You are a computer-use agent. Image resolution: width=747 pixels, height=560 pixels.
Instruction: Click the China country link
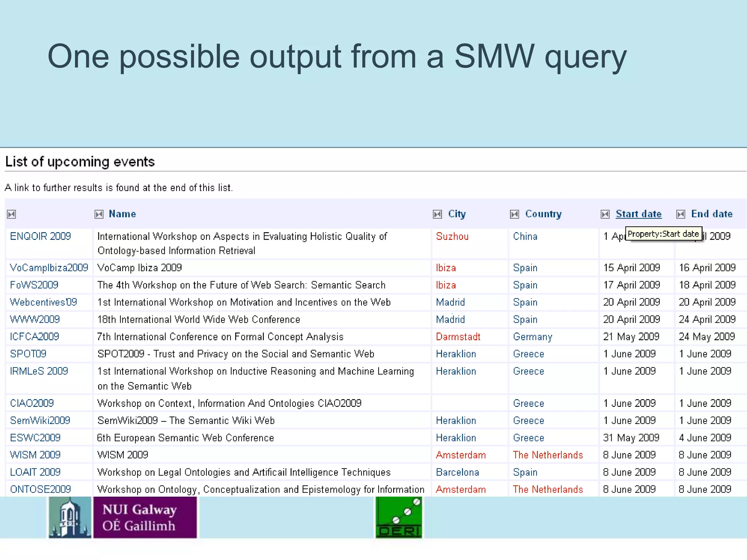click(x=525, y=236)
